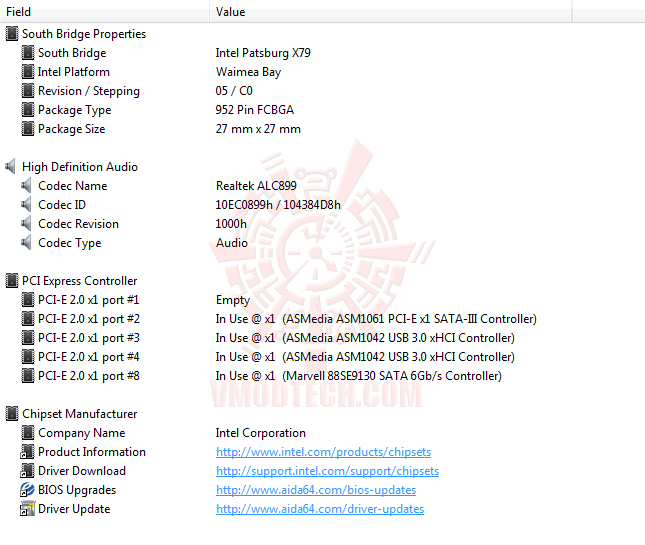This screenshot has width=645, height=545.
Task: Click the Intel Patsburg X79 value
Action: (x=263, y=53)
